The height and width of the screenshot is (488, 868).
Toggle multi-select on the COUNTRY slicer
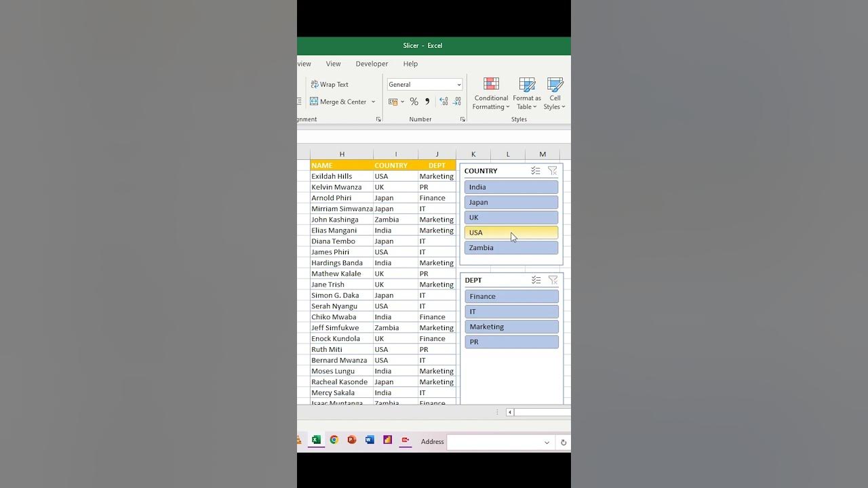(535, 171)
